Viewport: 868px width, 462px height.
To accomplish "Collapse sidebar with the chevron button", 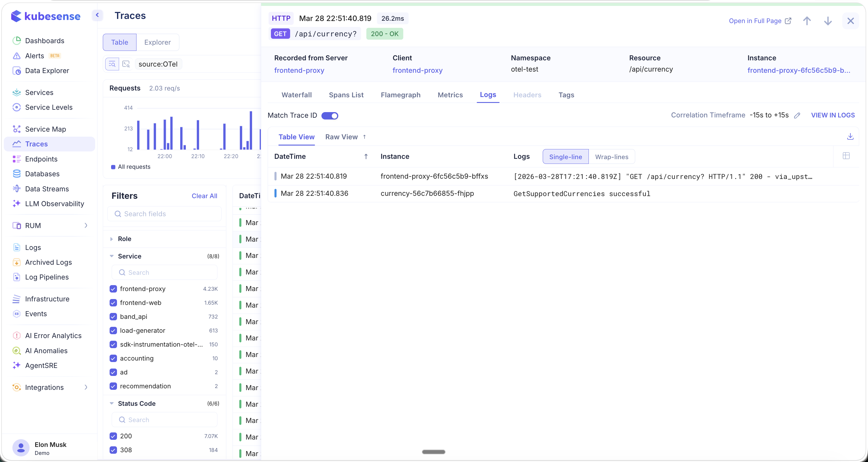I will [97, 15].
